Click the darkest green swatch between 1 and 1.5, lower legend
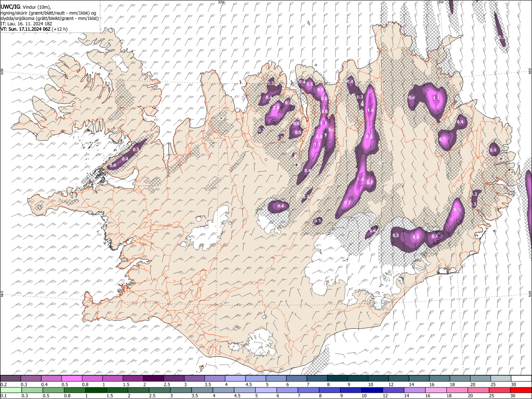 click(x=96, y=390)
